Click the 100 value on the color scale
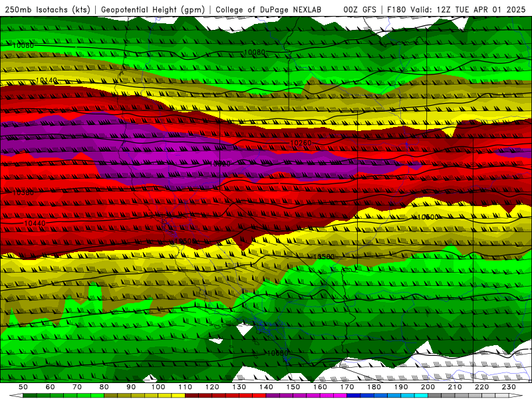 tap(158, 387)
